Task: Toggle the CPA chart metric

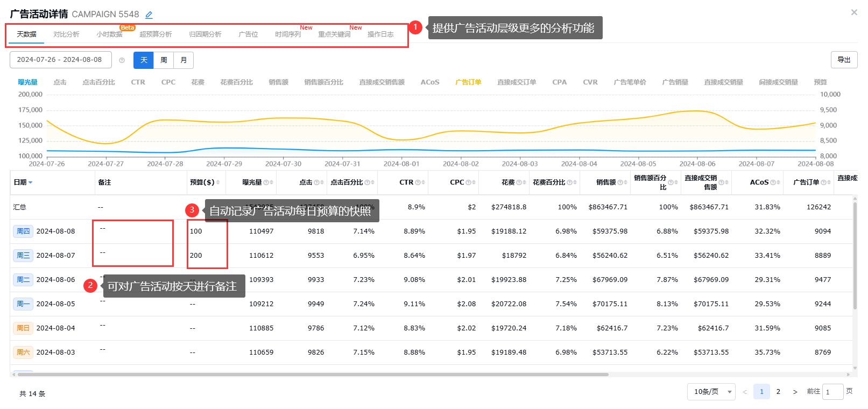Action: 559,82
